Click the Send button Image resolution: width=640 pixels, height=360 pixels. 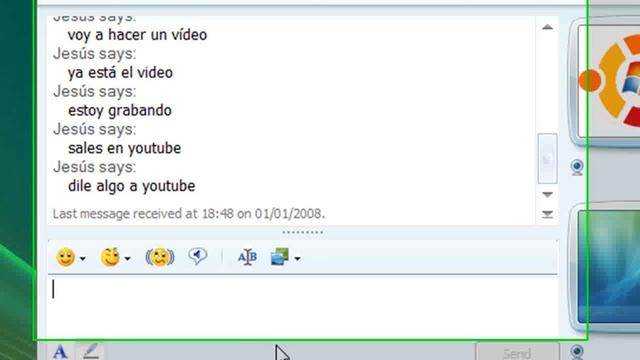click(x=517, y=352)
